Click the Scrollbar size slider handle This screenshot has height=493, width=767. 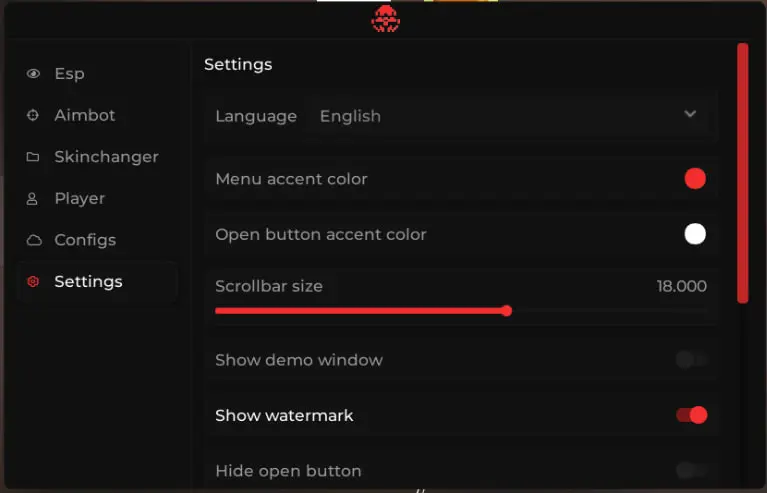pos(507,311)
